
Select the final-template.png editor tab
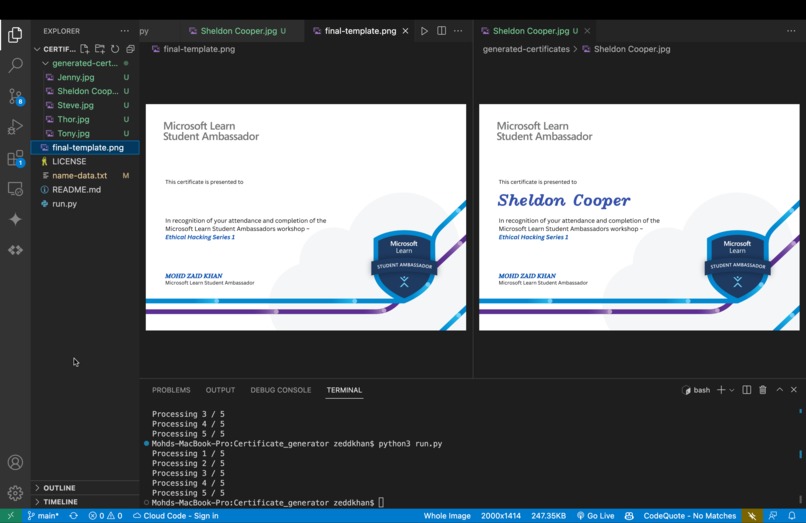(x=360, y=31)
